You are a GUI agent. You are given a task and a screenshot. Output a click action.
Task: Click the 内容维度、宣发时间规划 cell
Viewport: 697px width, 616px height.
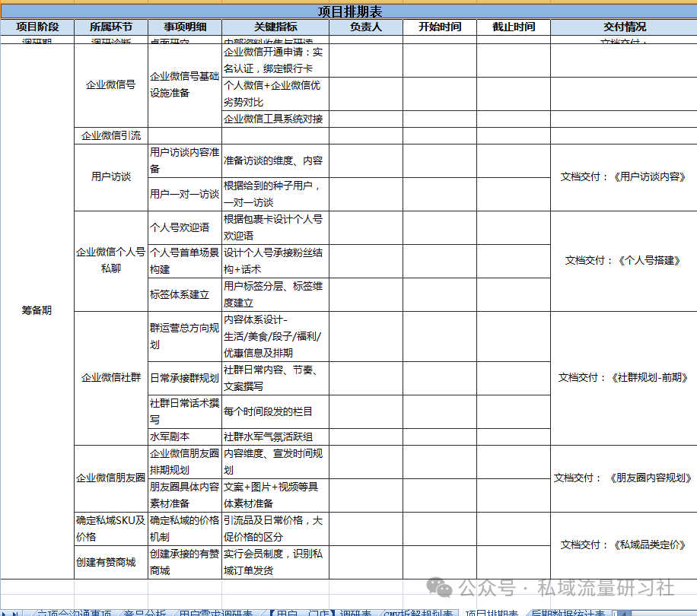[275, 462]
